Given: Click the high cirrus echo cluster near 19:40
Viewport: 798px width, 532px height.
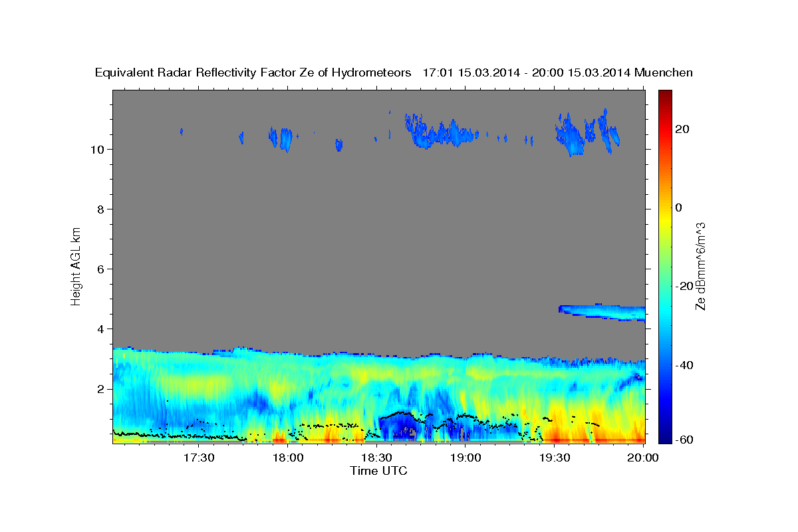Looking at the screenshot, I should click(588, 132).
